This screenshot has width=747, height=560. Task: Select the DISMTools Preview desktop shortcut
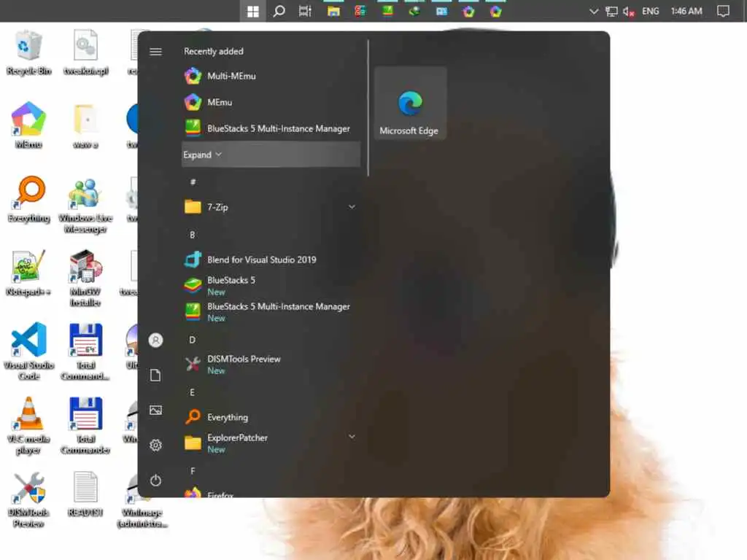point(28,500)
